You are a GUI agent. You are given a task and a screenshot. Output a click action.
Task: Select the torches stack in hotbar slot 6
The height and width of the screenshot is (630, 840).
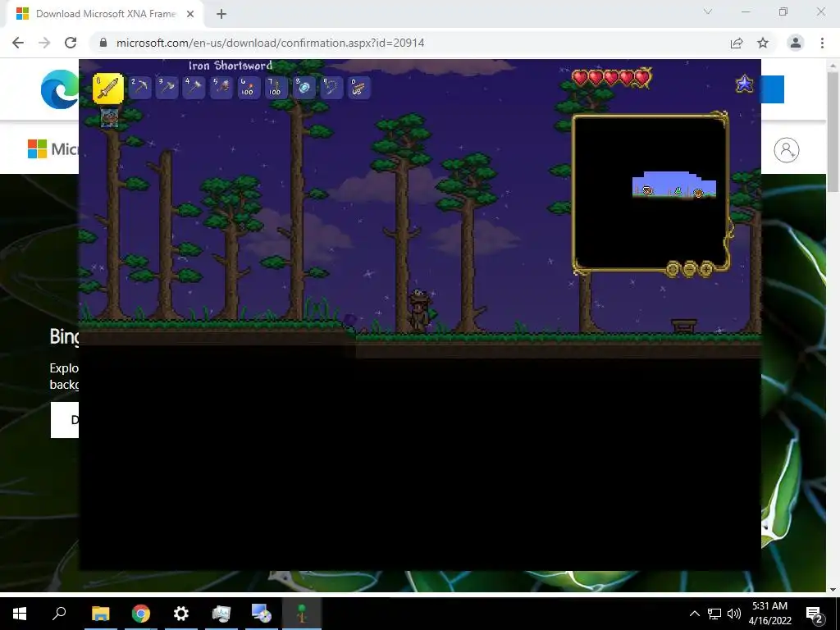click(x=249, y=87)
